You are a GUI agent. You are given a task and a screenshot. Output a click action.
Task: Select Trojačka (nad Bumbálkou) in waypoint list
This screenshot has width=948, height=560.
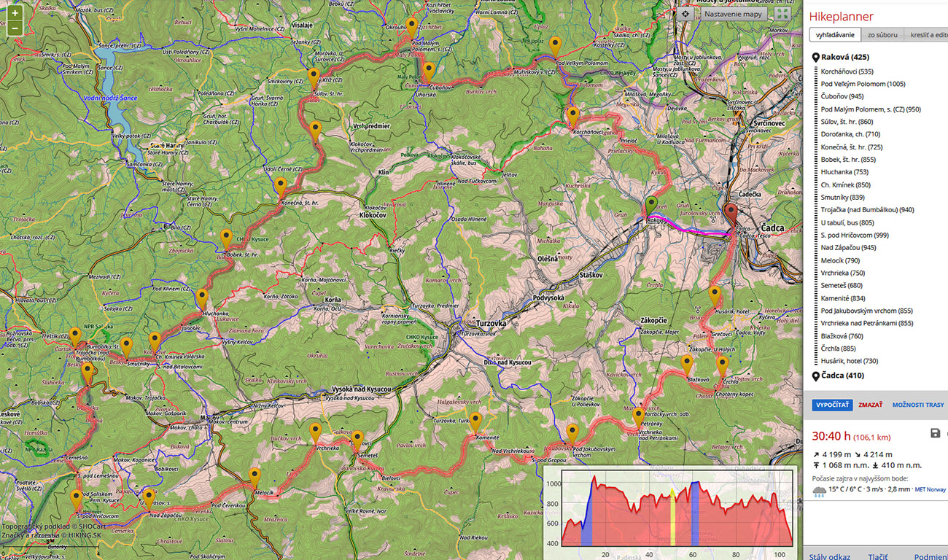click(867, 210)
